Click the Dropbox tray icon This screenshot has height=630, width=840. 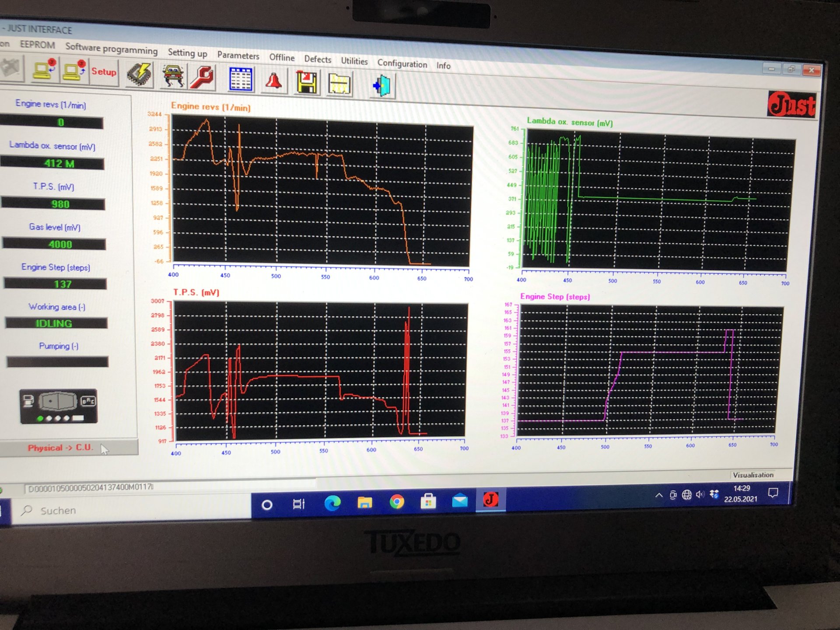click(x=714, y=494)
